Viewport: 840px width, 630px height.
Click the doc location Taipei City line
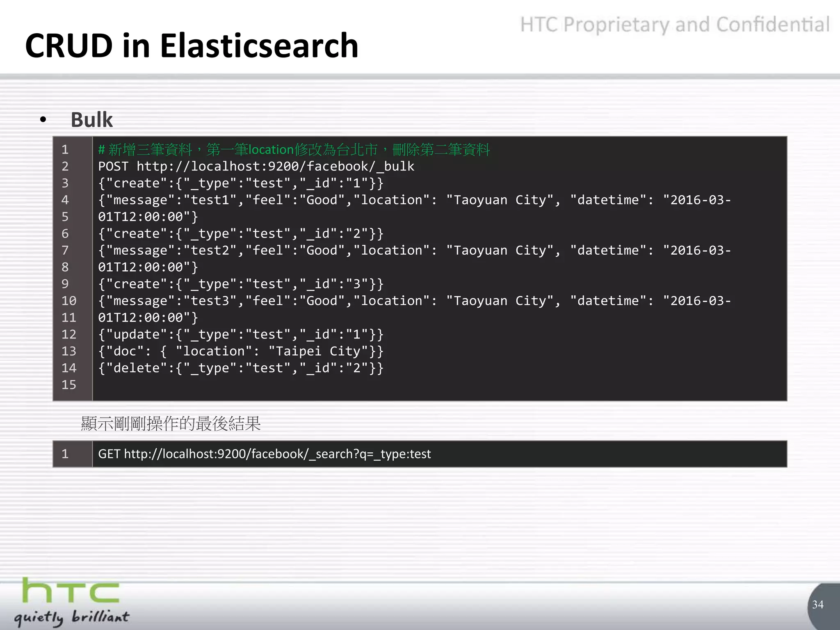[241, 352]
